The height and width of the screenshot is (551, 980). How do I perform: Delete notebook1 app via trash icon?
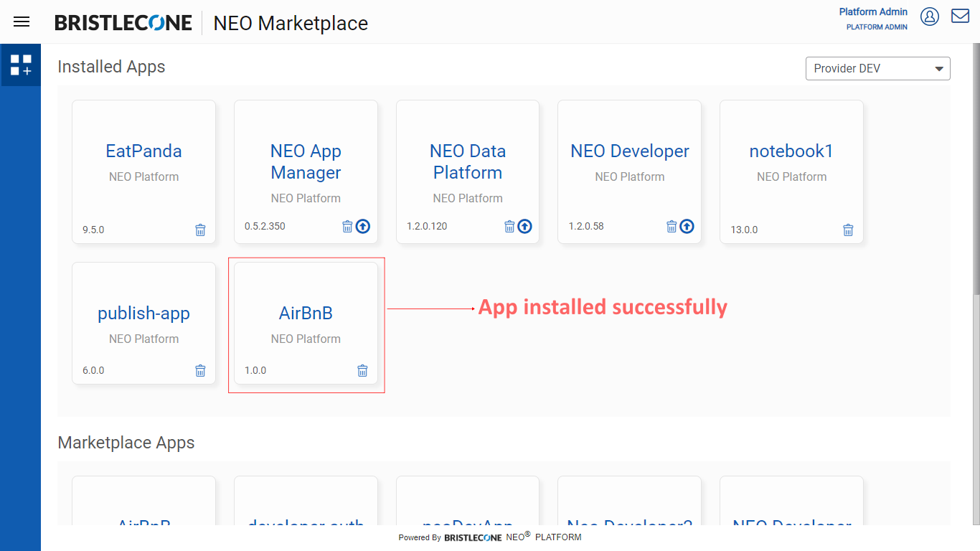pyautogui.click(x=848, y=230)
